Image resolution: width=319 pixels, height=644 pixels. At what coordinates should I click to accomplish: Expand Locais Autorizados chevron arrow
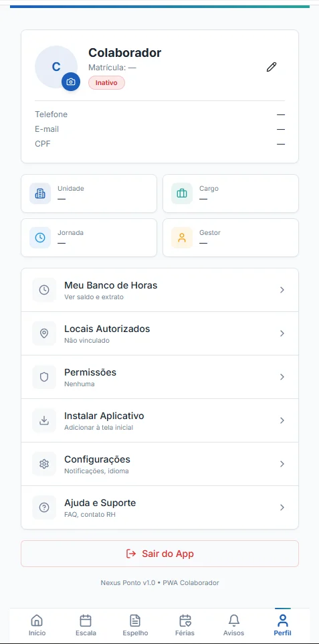point(282,333)
